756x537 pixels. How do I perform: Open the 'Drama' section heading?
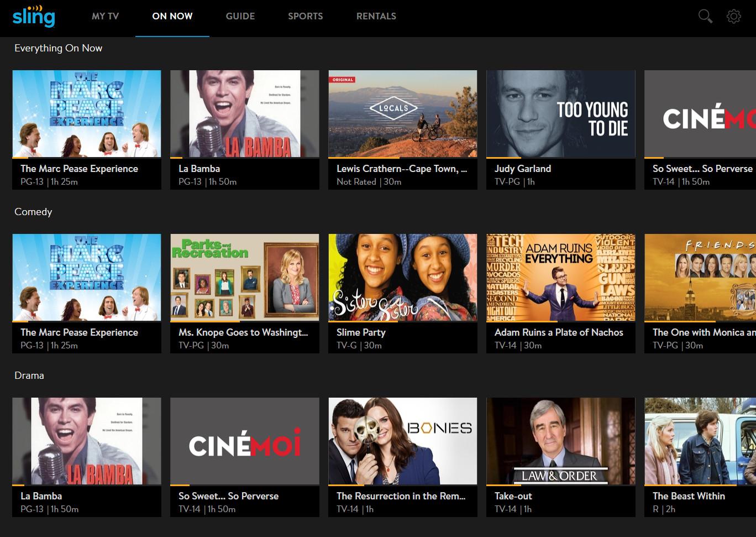pyautogui.click(x=29, y=376)
